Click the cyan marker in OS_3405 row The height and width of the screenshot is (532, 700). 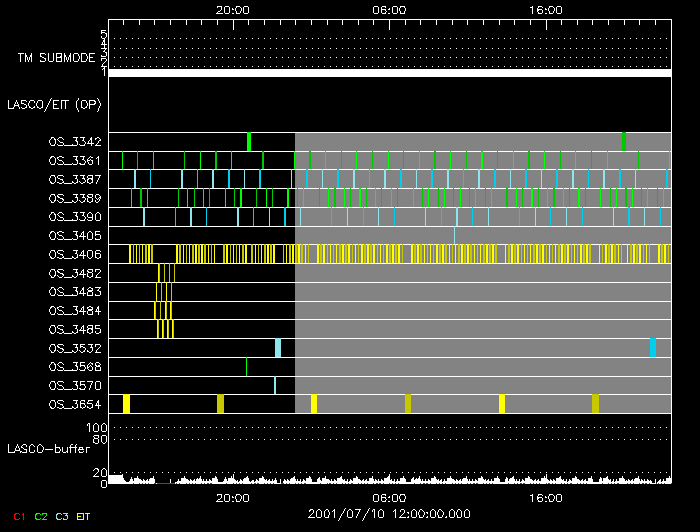tap(454, 235)
